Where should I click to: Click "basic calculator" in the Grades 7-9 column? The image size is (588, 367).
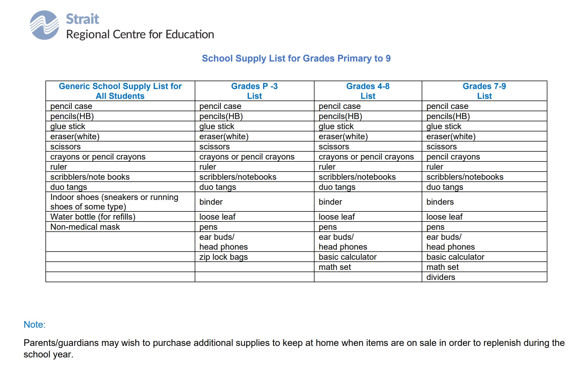455,257
